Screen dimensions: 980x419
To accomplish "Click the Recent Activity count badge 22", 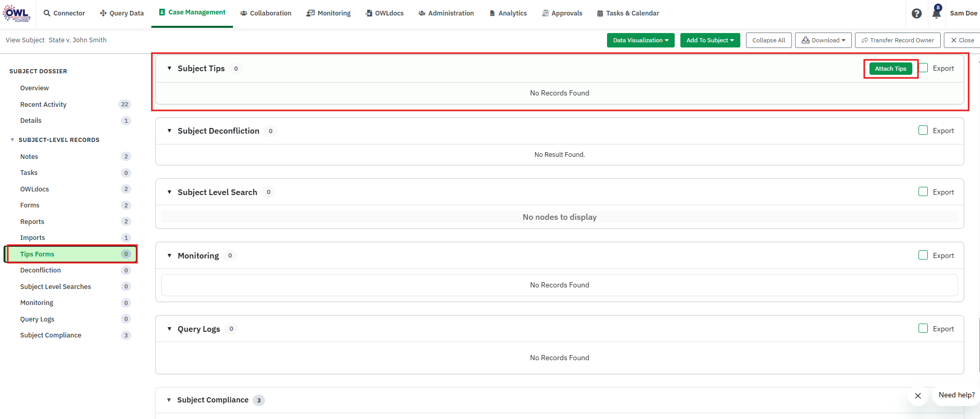I will pos(125,104).
